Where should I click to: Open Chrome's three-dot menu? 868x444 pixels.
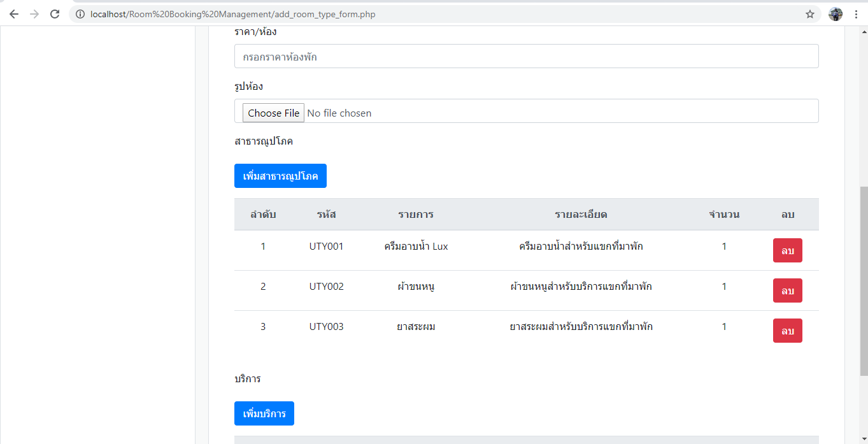(857, 14)
